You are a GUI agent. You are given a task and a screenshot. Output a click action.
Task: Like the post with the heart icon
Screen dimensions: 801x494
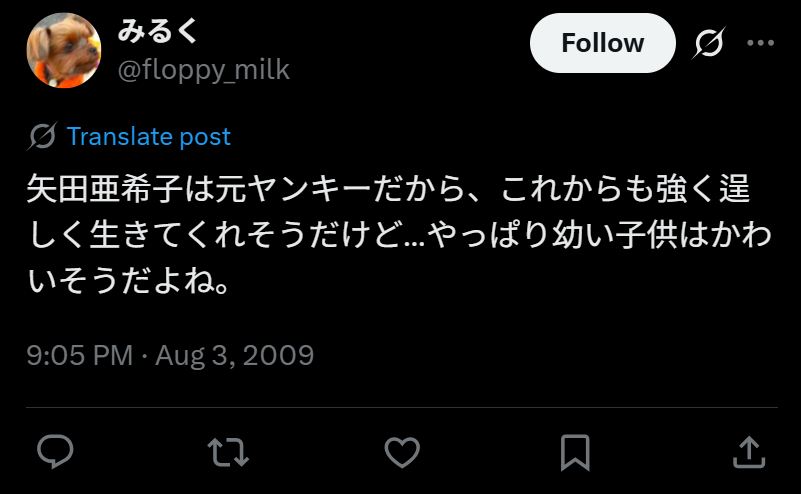pyautogui.click(x=402, y=452)
